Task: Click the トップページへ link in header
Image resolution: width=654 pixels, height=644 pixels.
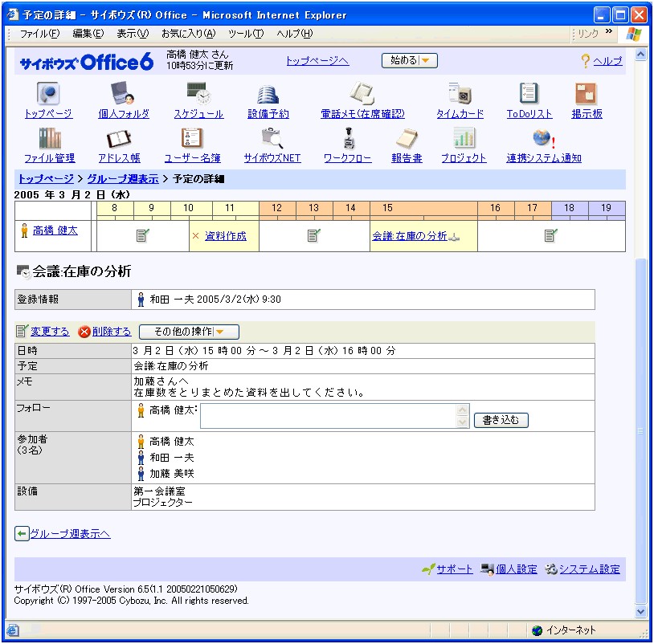Action: [x=317, y=61]
